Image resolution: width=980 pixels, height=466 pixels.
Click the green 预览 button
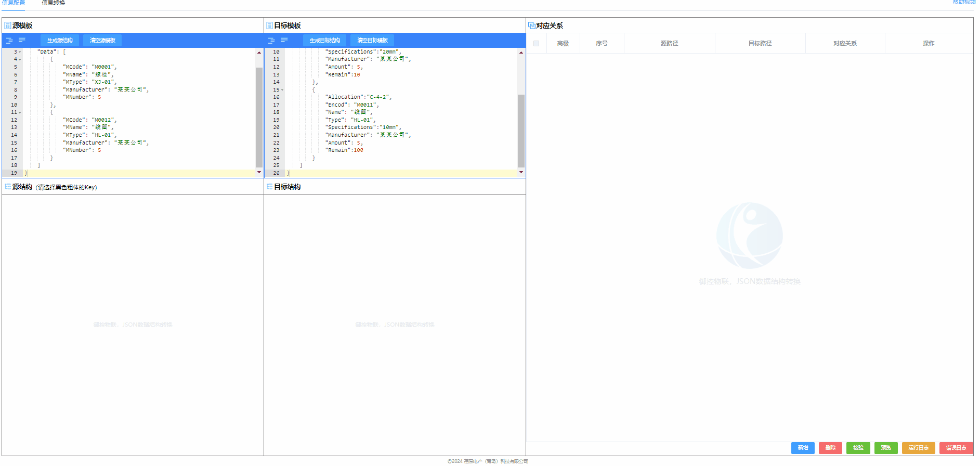coord(886,448)
